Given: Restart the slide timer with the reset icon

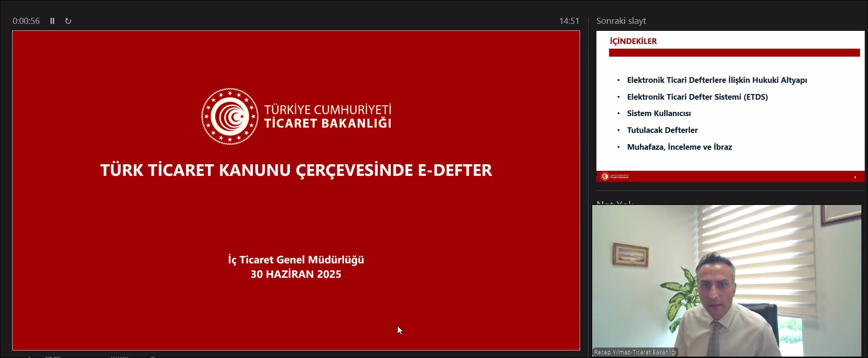Looking at the screenshot, I should pos(68,21).
